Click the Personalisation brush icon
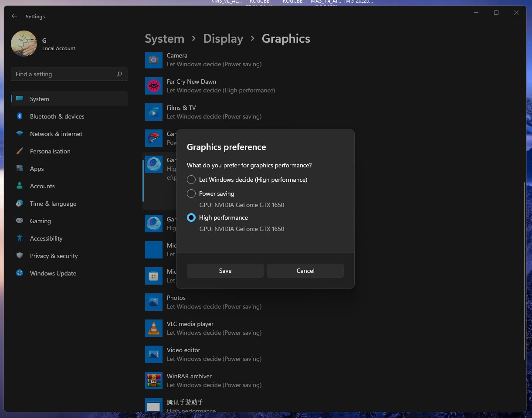532x418 pixels. pyautogui.click(x=20, y=151)
